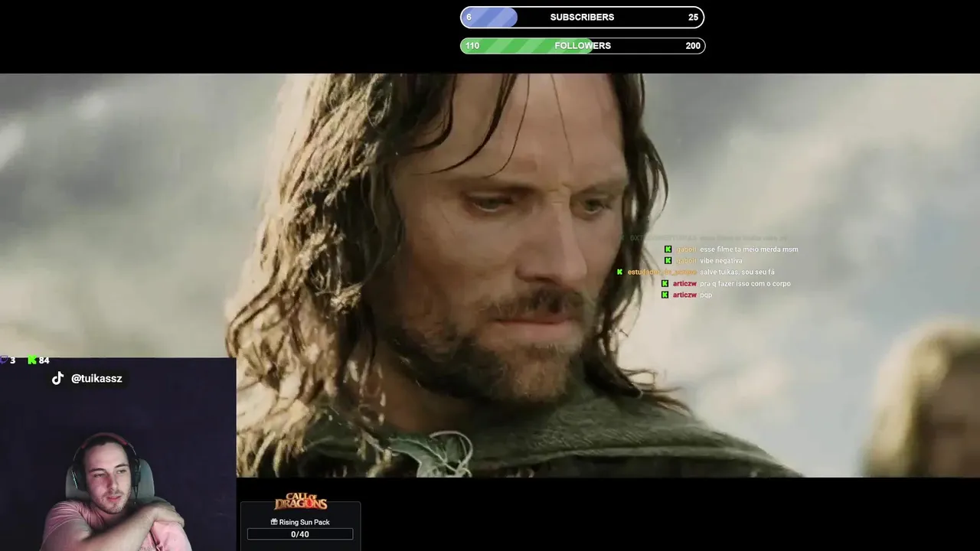This screenshot has width=980, height=551.
Task: Click the gift icon beside Rising Sun Pack
Action: (274, 522)
